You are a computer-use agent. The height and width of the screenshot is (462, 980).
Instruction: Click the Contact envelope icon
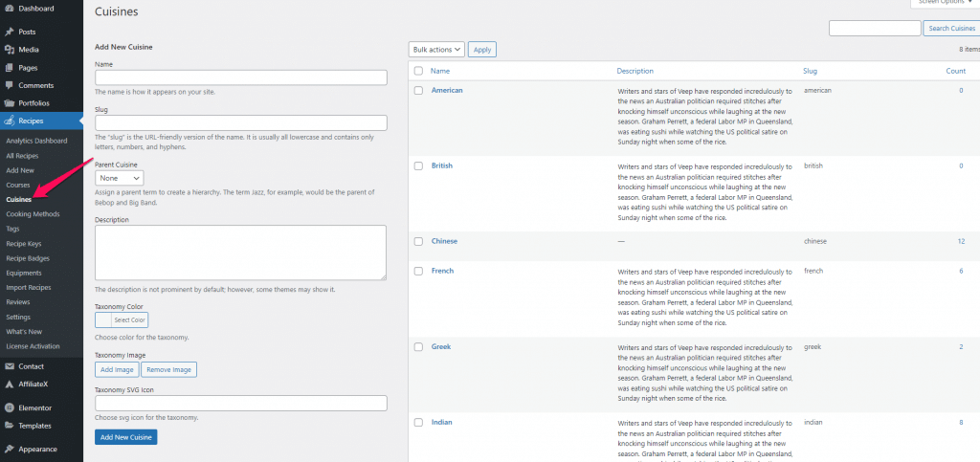point(9,366)
